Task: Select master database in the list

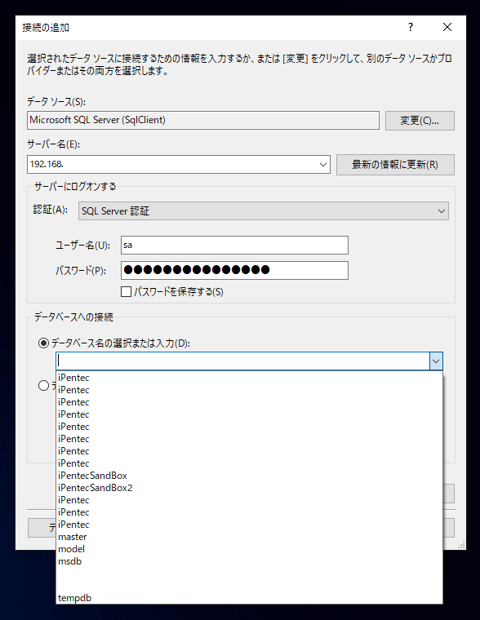Action: 249,537
